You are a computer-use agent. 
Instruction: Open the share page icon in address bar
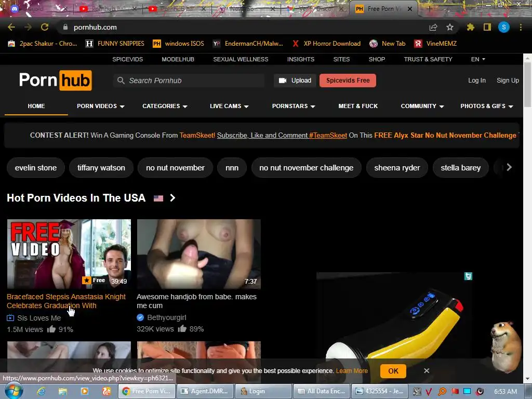(x=433, y=27)
